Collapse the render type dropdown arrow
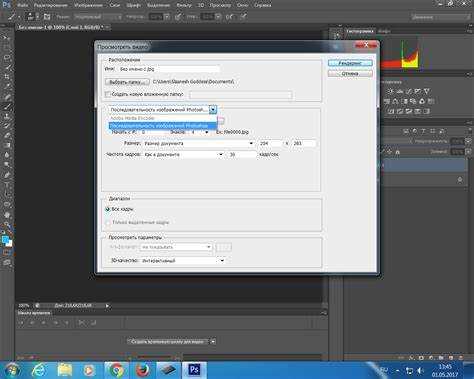Viewport: 474px width, 379px height. pos(213,109)
